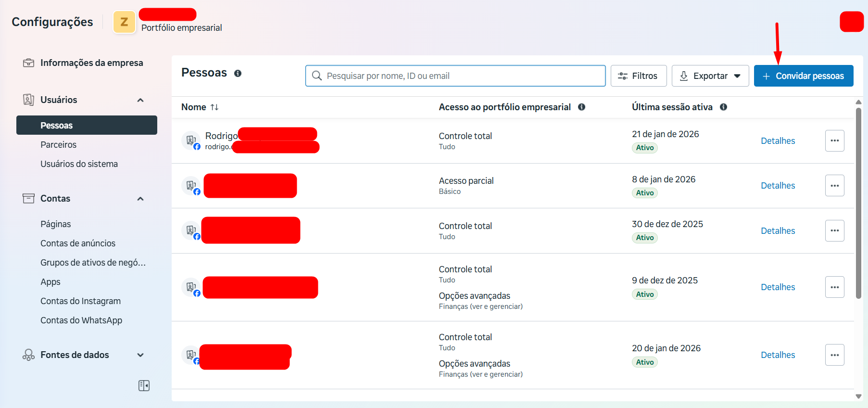Viewport: 868px width, 408px height.
Task: Open three-dot menu for Acesso parcial user
Action: [x=834, y=186]
